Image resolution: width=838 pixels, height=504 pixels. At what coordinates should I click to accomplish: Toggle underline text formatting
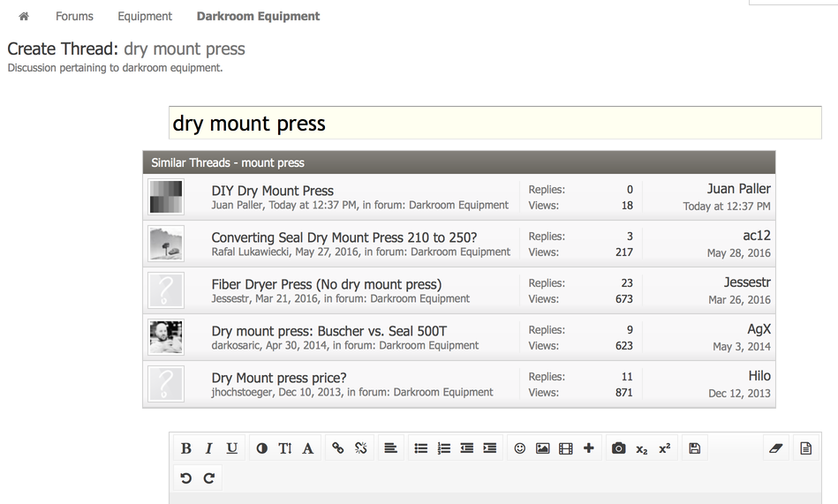point(231,448)
